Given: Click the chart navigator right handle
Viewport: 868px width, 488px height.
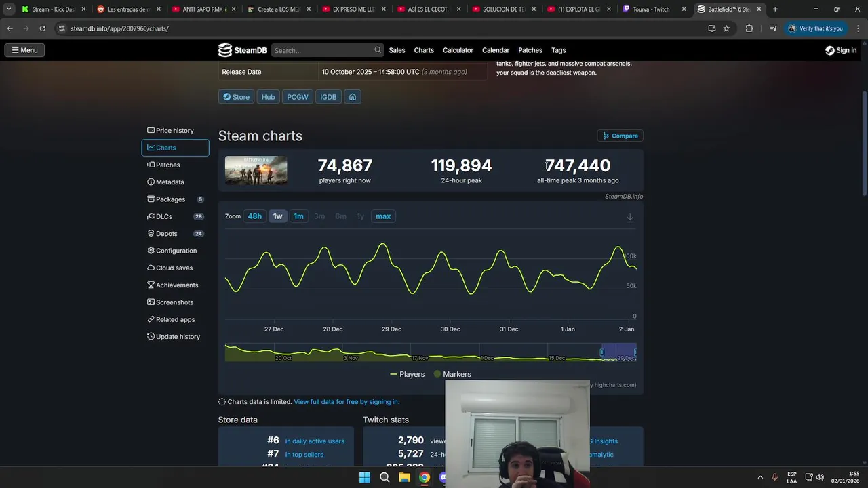Looking at the screenshot, I should click(x=635, y=352).
